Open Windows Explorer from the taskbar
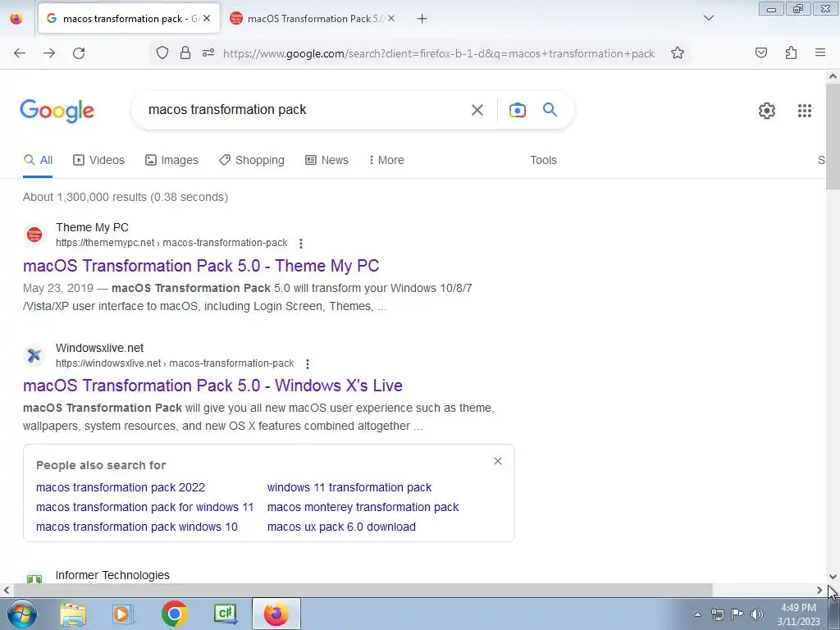840x630 pixels. [x=73, y=614]
